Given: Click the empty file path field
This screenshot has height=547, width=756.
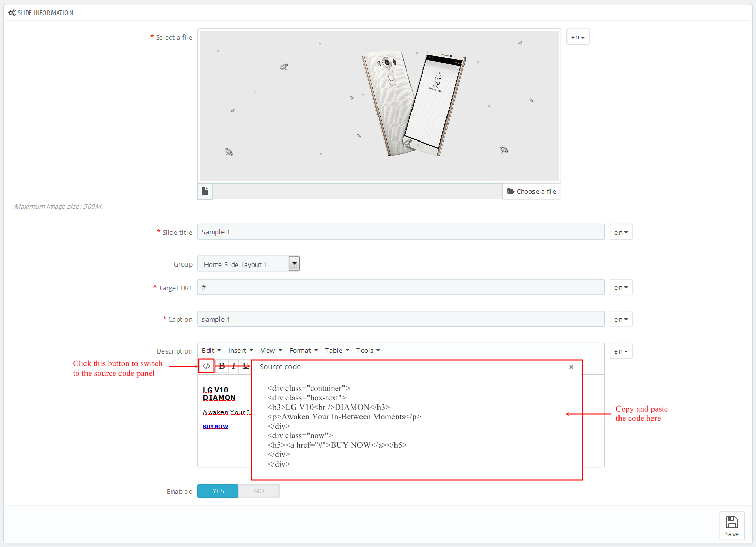Looking at the screenshot, I should [x=357, y=191].
